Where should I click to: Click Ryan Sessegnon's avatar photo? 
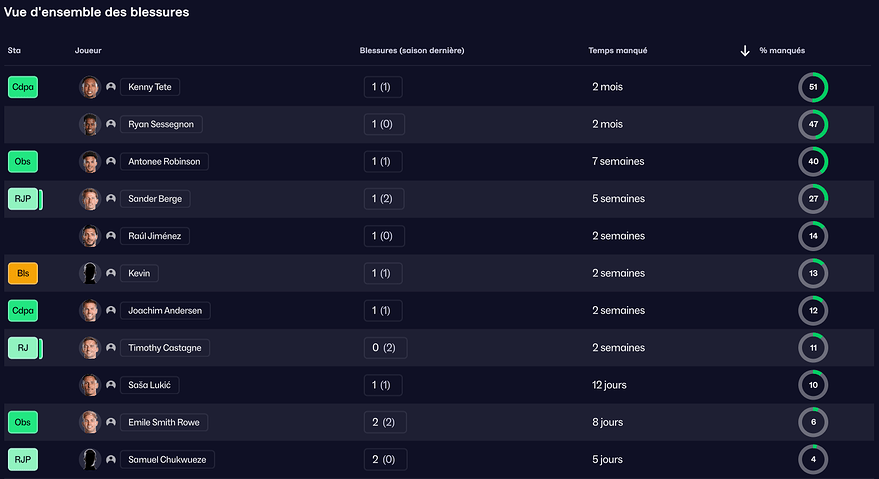(x=90, y=124)
